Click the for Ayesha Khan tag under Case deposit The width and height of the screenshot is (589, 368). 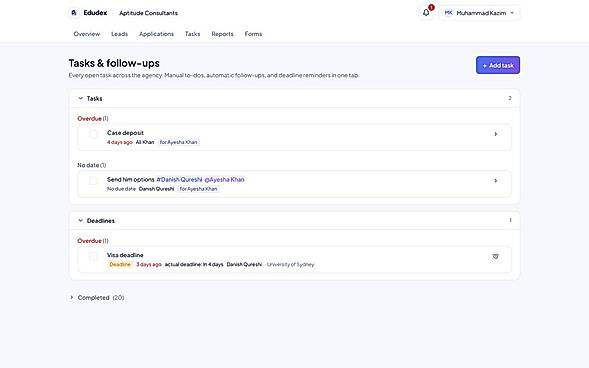(178, 142)
